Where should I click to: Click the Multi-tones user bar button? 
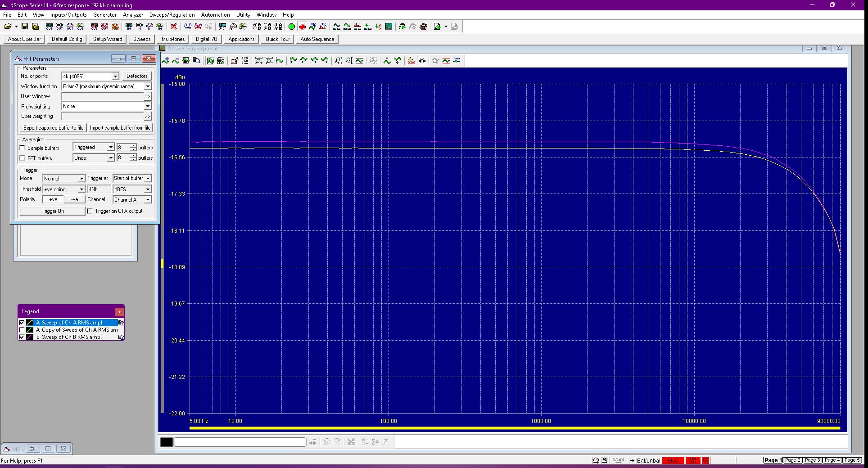click(x=173, y=39)
